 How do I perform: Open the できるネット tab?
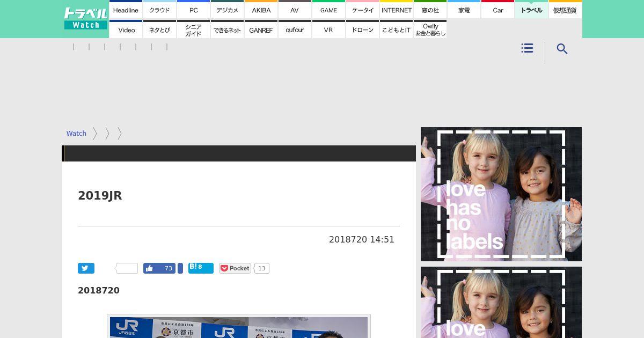click(227, 30)
